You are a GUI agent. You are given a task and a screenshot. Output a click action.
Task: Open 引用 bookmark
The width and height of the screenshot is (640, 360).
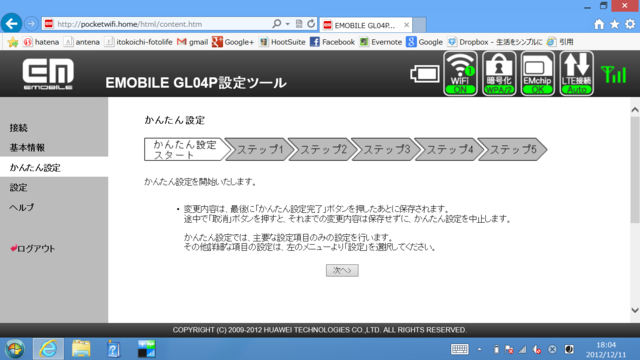[560, 42]
